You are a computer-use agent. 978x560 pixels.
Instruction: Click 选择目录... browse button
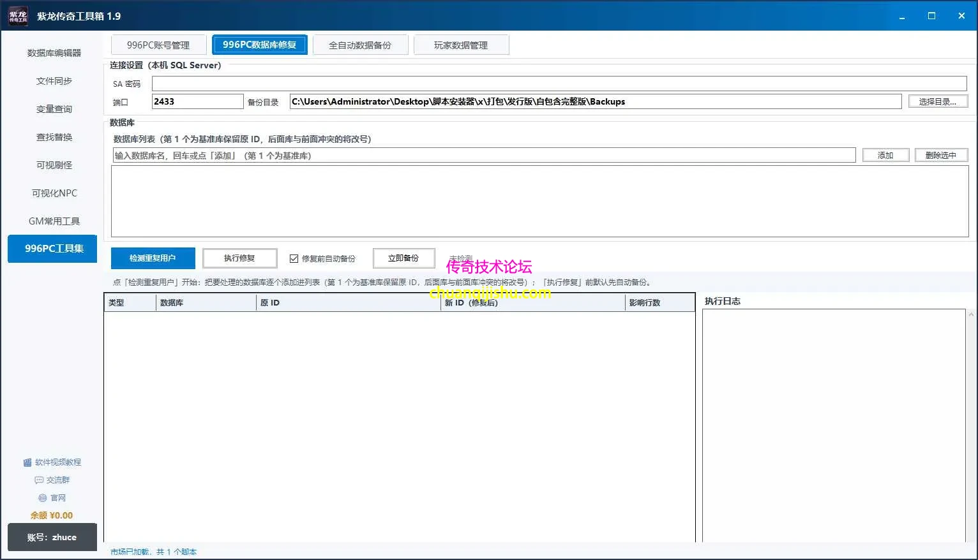pyautogui.click(x=938, y=101)
